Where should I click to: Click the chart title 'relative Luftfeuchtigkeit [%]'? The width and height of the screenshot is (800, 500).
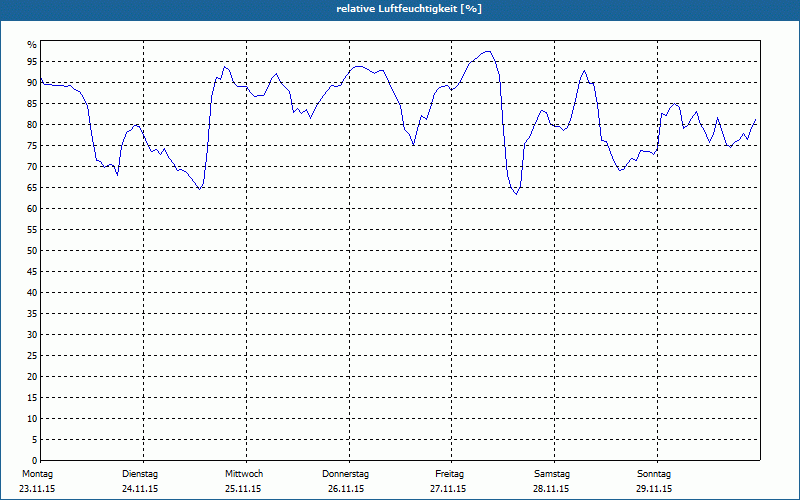409,9
